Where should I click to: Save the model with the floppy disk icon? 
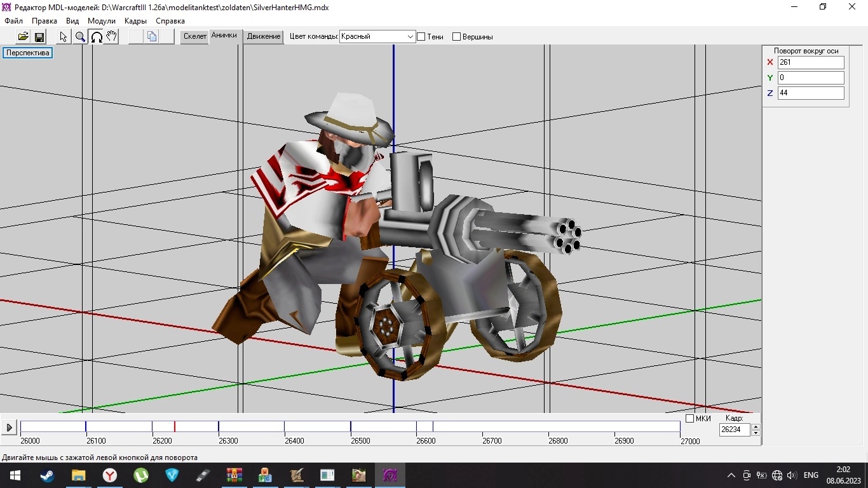[39, 37]
